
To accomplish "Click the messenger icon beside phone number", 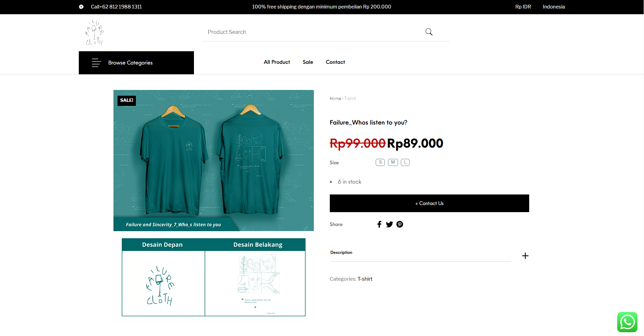I will [81, 7].
